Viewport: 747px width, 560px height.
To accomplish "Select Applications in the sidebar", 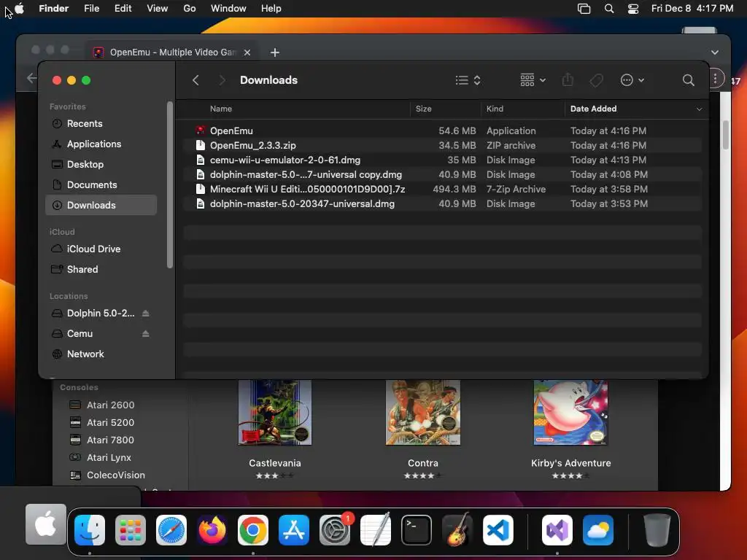I will point(101,144).
